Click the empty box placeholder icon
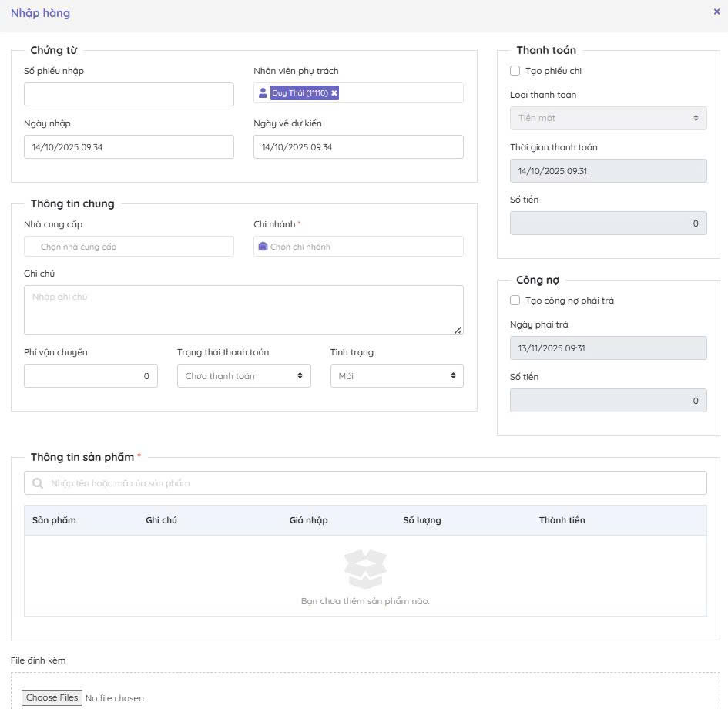Image resolution: width=728 pixels, height=709 pixels. [365, 569]
